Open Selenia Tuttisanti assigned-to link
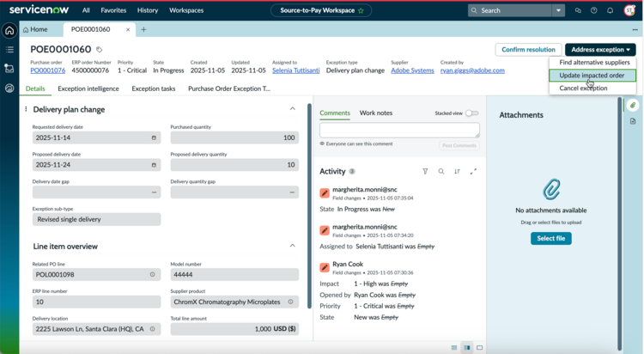Viewport: 644px width, 354px height. click(x=295, y=70)
